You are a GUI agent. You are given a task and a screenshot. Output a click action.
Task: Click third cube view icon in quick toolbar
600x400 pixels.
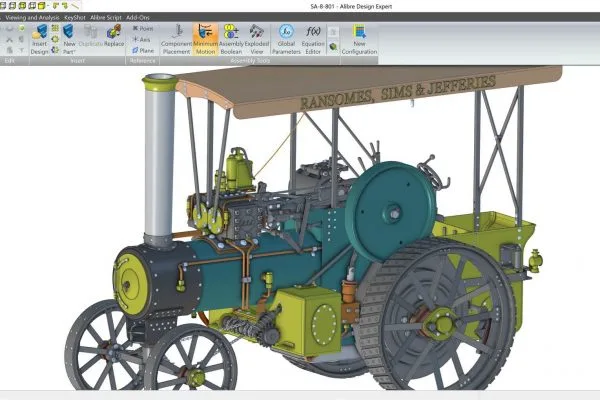22,5
